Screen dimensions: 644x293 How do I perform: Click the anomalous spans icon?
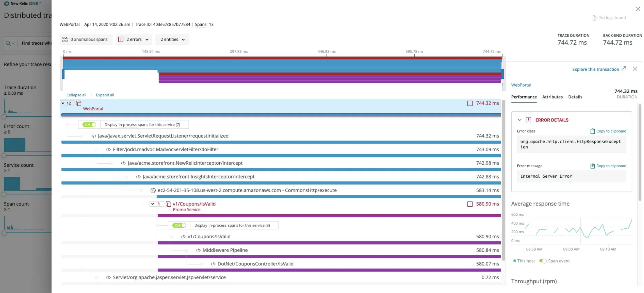pos(65,40)
